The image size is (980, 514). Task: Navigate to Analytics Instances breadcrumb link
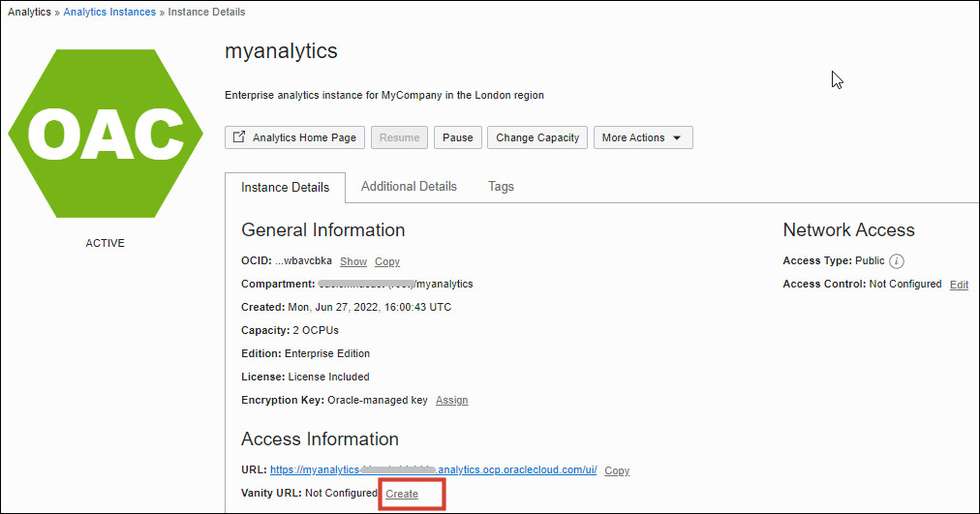pos(109,13)
